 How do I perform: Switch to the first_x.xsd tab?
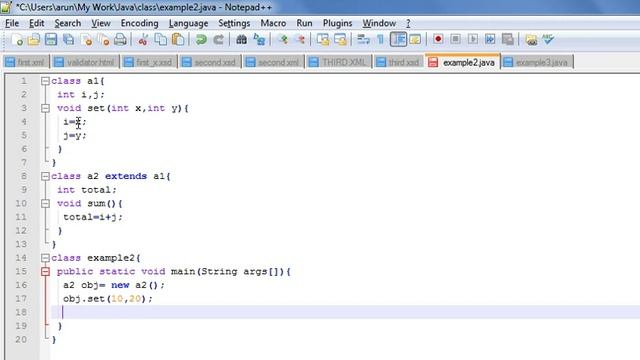[x=149, y=62]
